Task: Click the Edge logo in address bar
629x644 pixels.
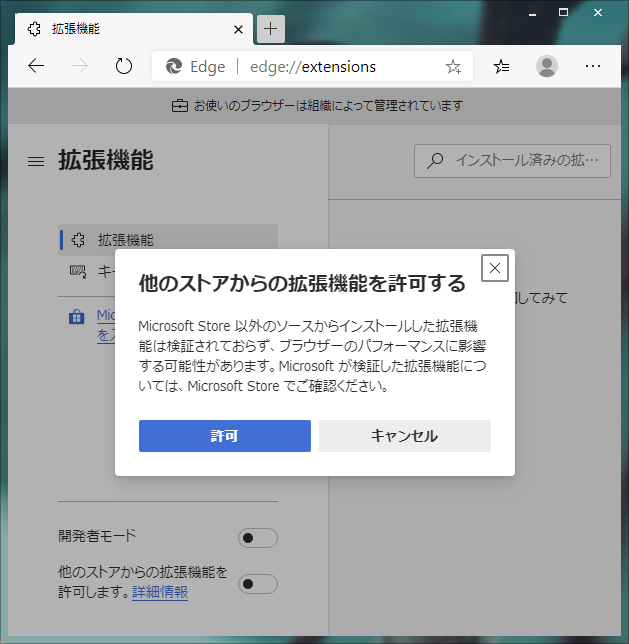Action: (174, 66)
